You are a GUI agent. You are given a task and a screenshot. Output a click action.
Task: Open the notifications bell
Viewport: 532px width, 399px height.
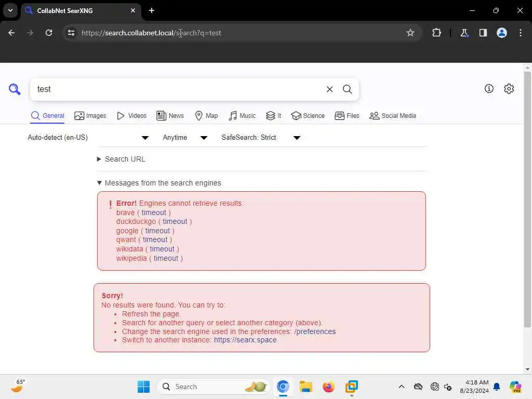click(x=497, y=387)
